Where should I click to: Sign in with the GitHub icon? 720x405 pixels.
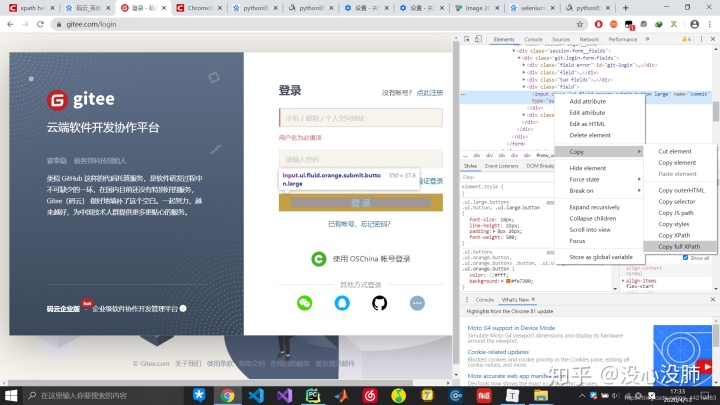tap(379, 303)
